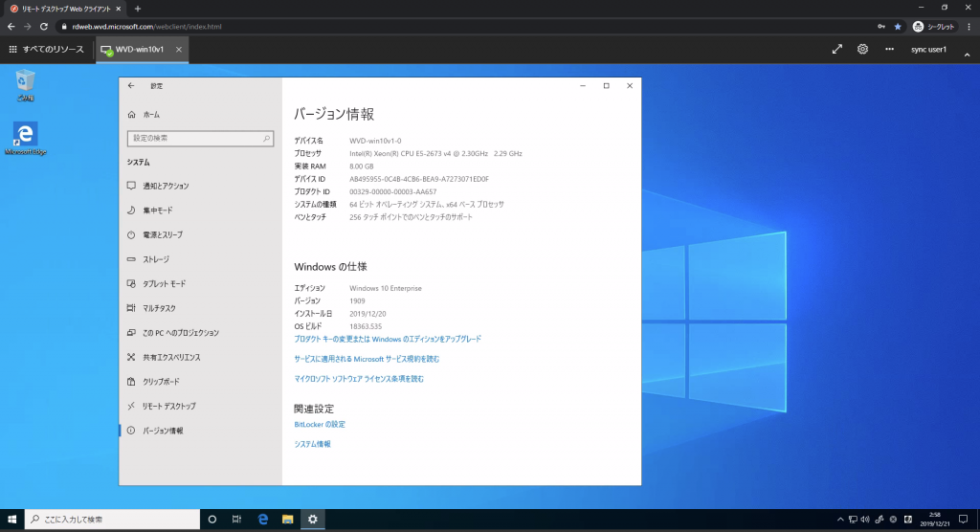
Task: Click the Cortana circle icon on taskbar
Action: pos(212,519)
